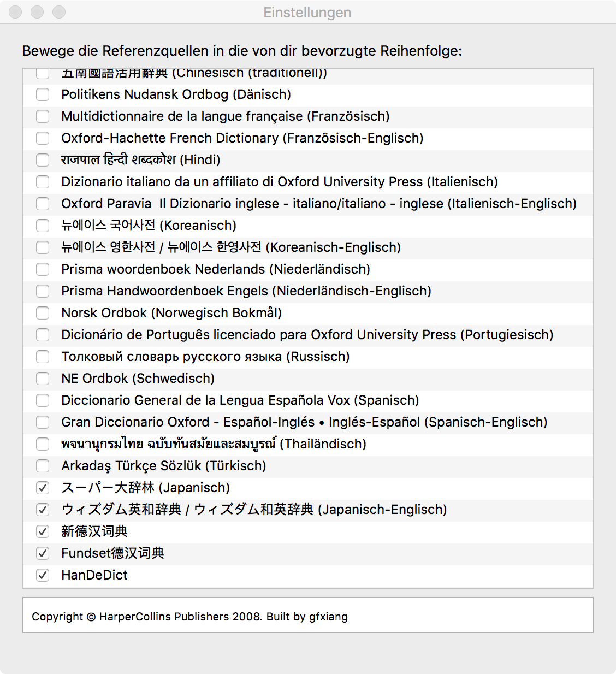
Task: Enable the Politikens Nudansk Ordbog checkbox
Action: (x=43, y=94)
